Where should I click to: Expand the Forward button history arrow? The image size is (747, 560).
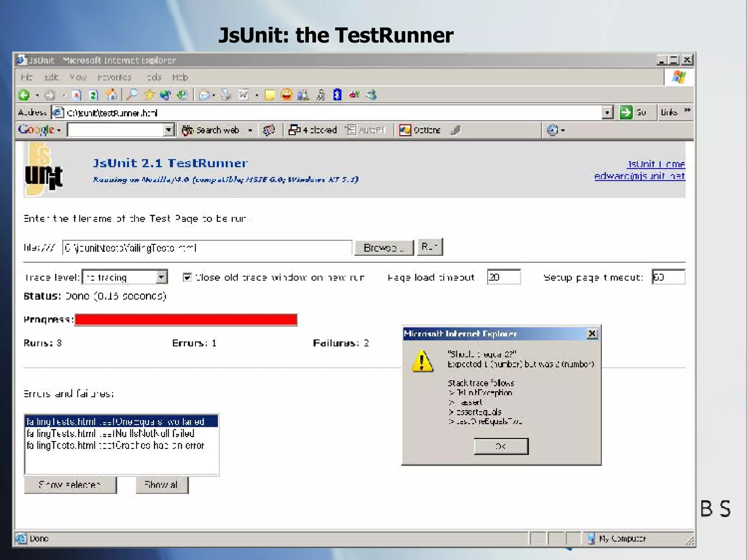coord(64,96)
